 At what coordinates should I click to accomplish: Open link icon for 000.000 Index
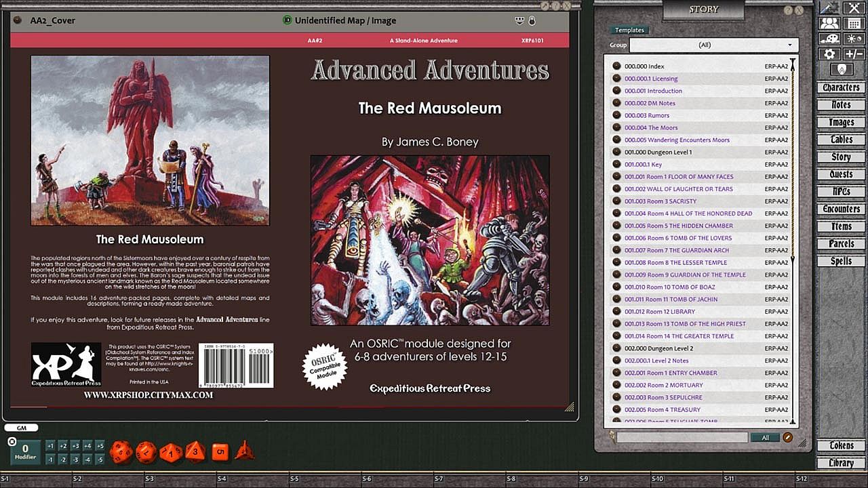(x=616, y=66)
